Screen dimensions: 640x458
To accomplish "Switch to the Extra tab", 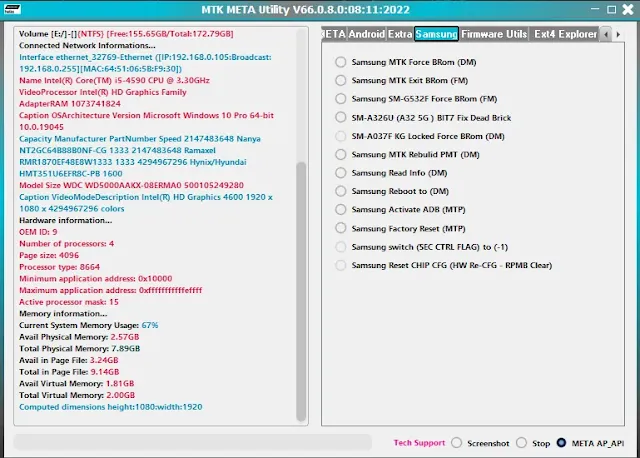I will tap(400, 34).
